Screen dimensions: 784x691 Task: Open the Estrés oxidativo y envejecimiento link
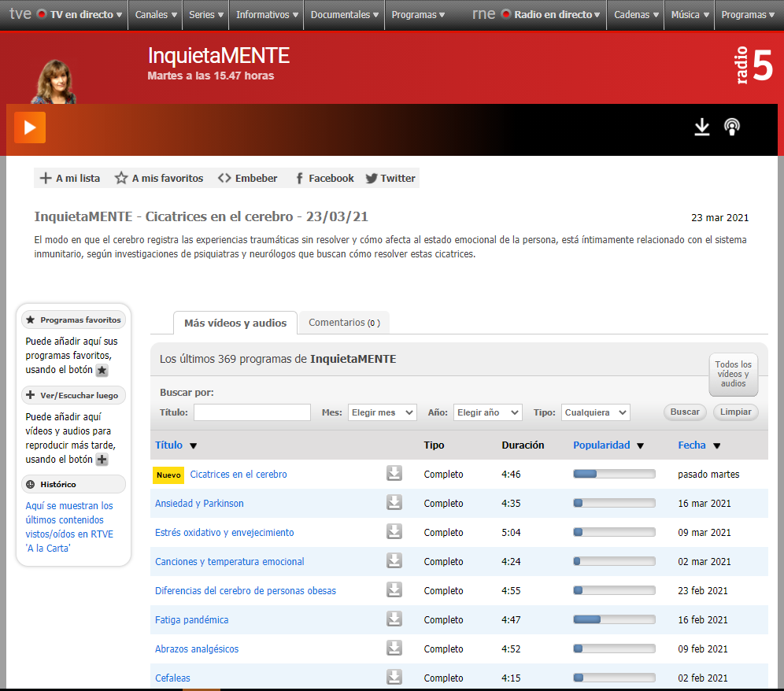[x=224, y=533]
